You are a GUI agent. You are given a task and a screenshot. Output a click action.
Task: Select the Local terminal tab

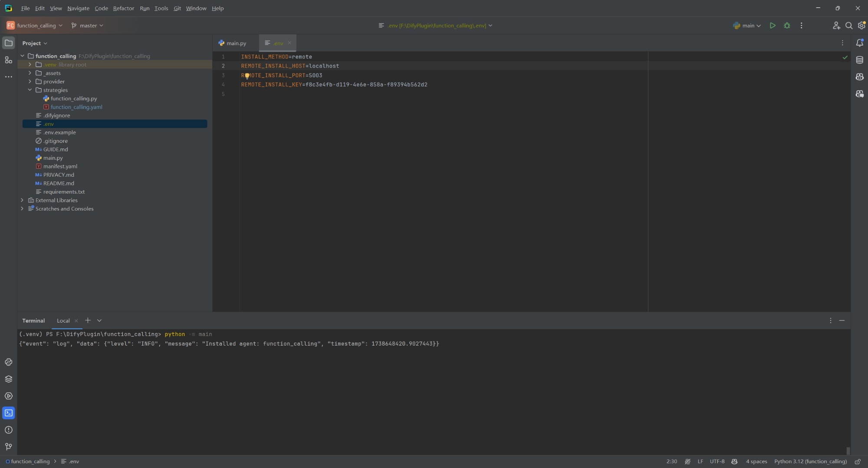[63, 321]
